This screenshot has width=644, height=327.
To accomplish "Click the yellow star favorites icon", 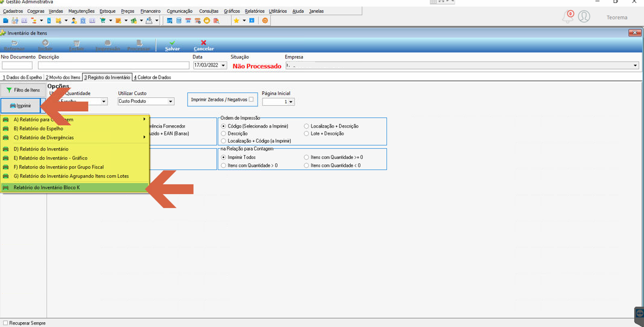I will pyautogui.click(x=236, y=20).
